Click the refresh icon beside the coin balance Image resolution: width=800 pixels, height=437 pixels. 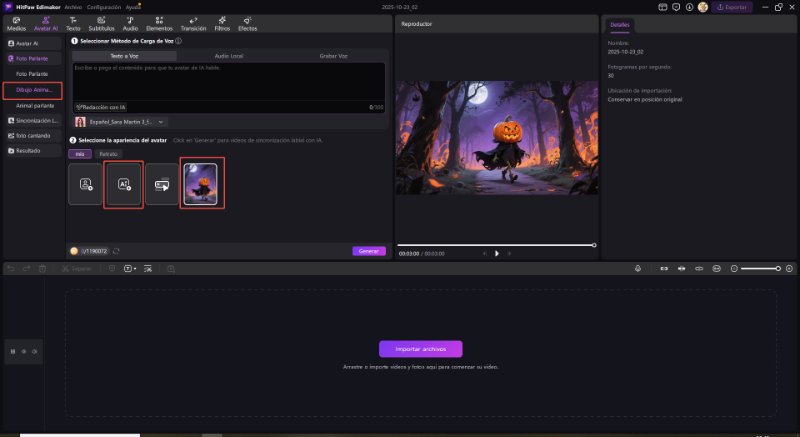click(117, 251)
